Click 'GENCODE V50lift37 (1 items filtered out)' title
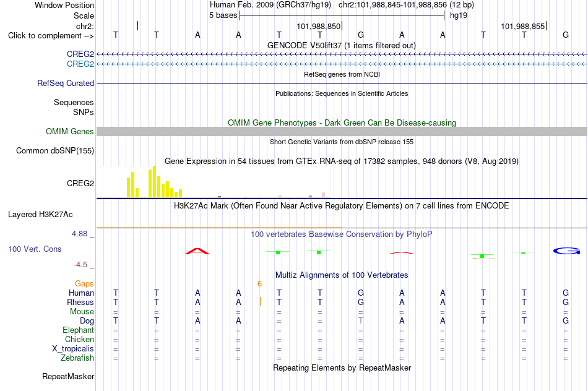Screen dimensions: 588x391 (342, 45)
